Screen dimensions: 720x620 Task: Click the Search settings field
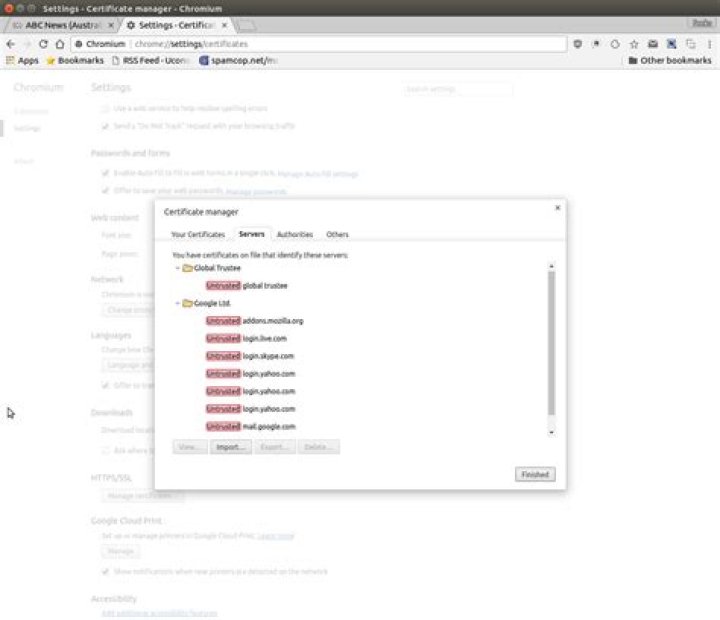[458, 89]
